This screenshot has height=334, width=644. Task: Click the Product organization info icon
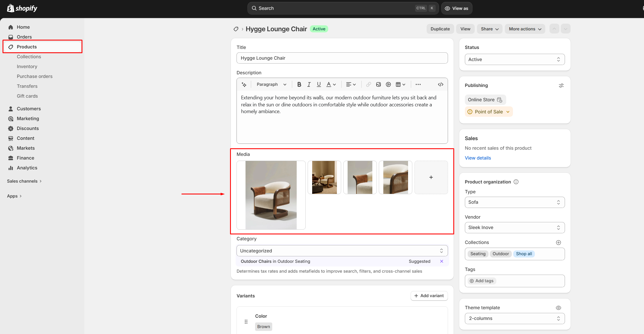pyautogui.click(x=516, y=182)
